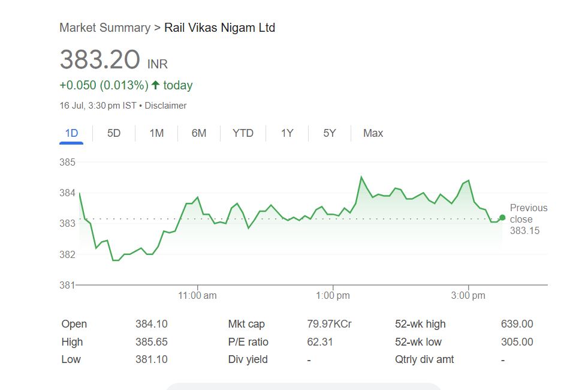
Task: Click the Previous close 383.15 label
Action: click(x=528, y=219)
